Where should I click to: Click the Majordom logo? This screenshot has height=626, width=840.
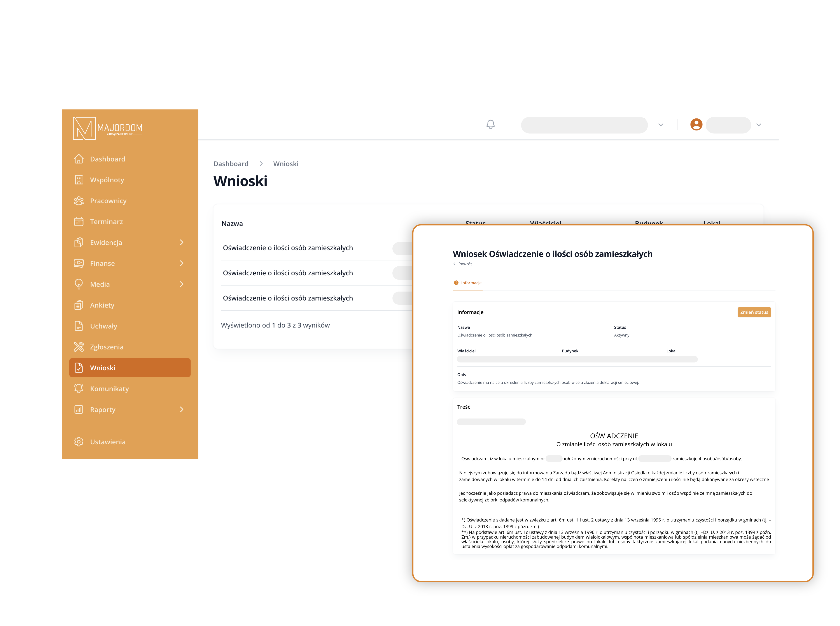pyautogui.click(x=108, y=128)
